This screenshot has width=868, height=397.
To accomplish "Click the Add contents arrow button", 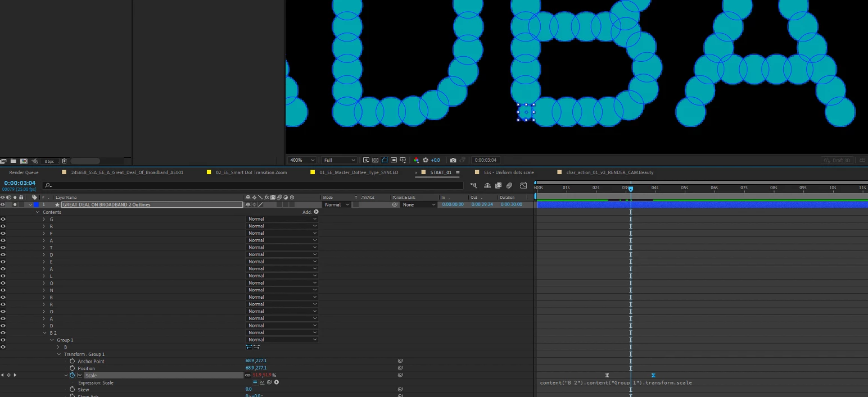I will pos(316,212).
